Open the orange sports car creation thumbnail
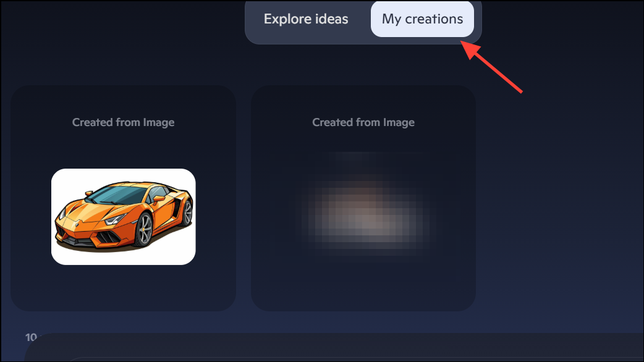 (123, 217)
